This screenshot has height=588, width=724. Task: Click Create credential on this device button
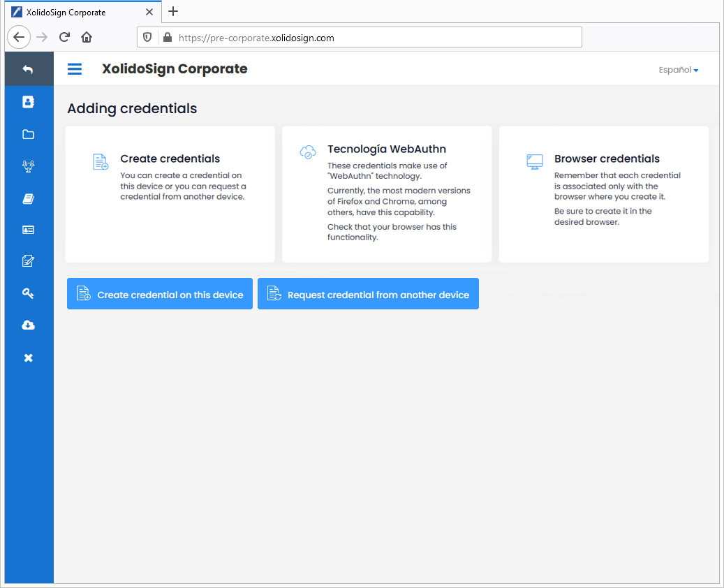click(x=160, y=294)
